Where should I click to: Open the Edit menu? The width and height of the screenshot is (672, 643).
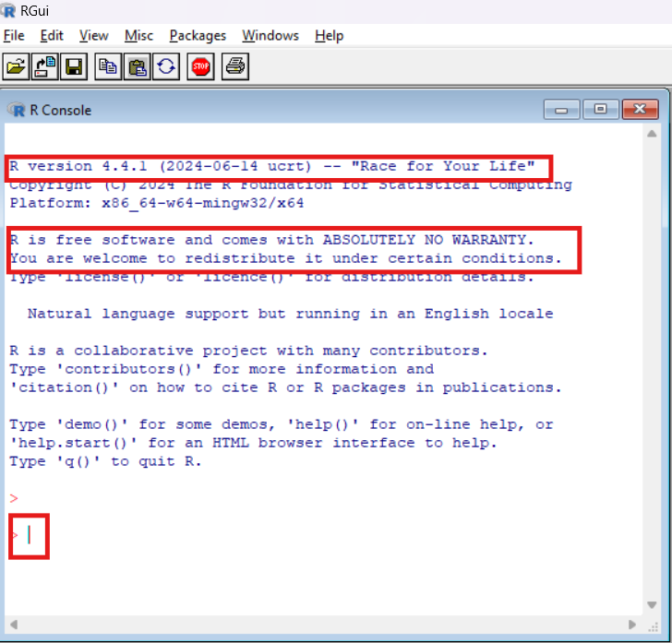pos(52,35)
